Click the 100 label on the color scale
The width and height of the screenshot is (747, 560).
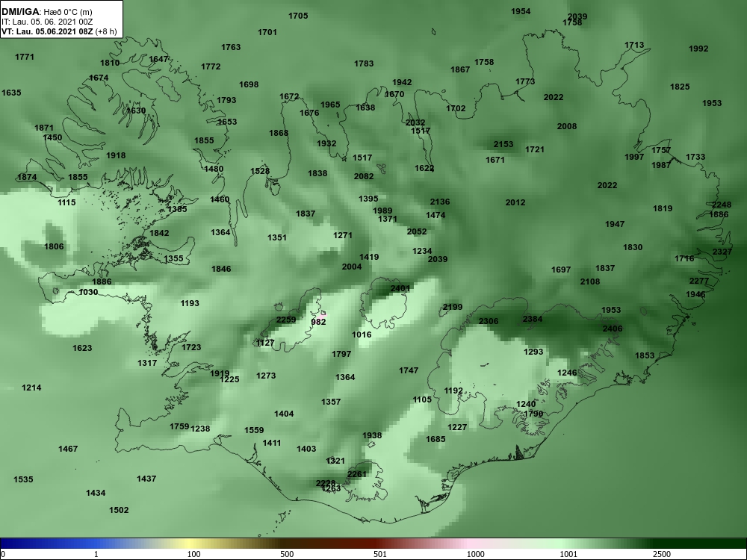point(193,554)
